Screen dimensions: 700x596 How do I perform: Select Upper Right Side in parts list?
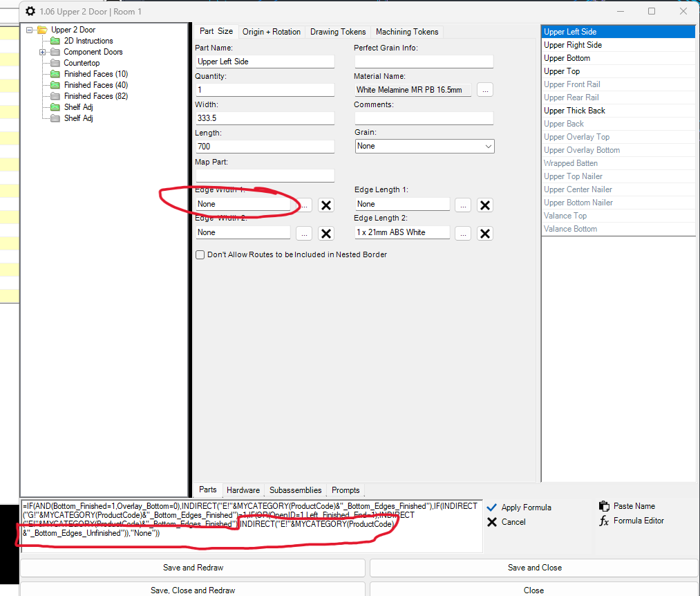[x=618, y=45]
